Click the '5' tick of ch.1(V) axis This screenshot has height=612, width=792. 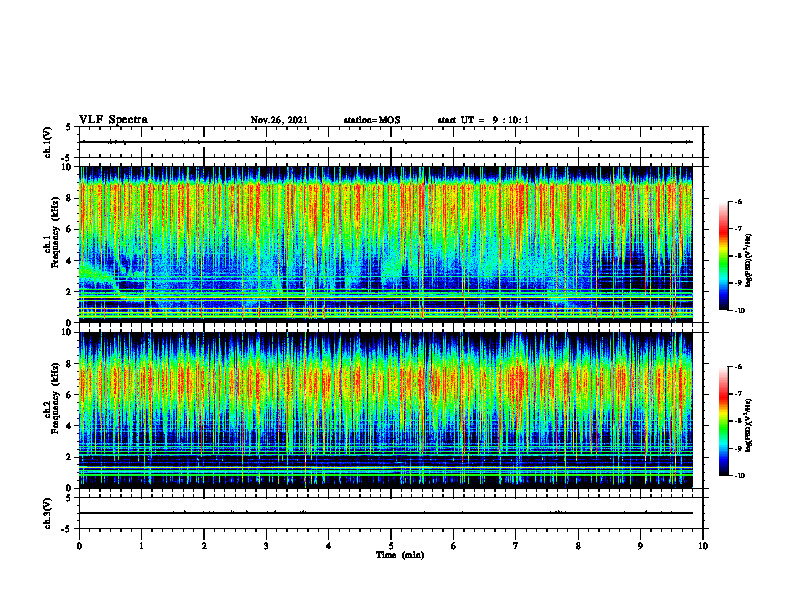(70, 127)
